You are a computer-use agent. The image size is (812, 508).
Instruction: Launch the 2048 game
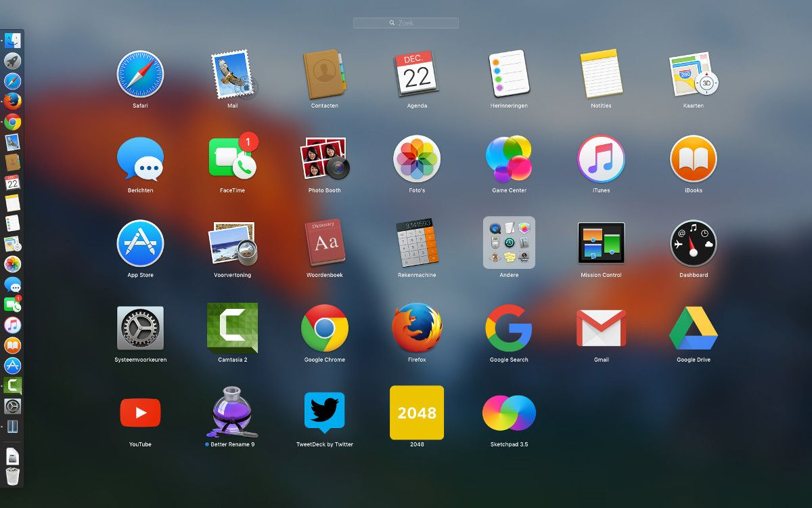click(x=417, y=412)
